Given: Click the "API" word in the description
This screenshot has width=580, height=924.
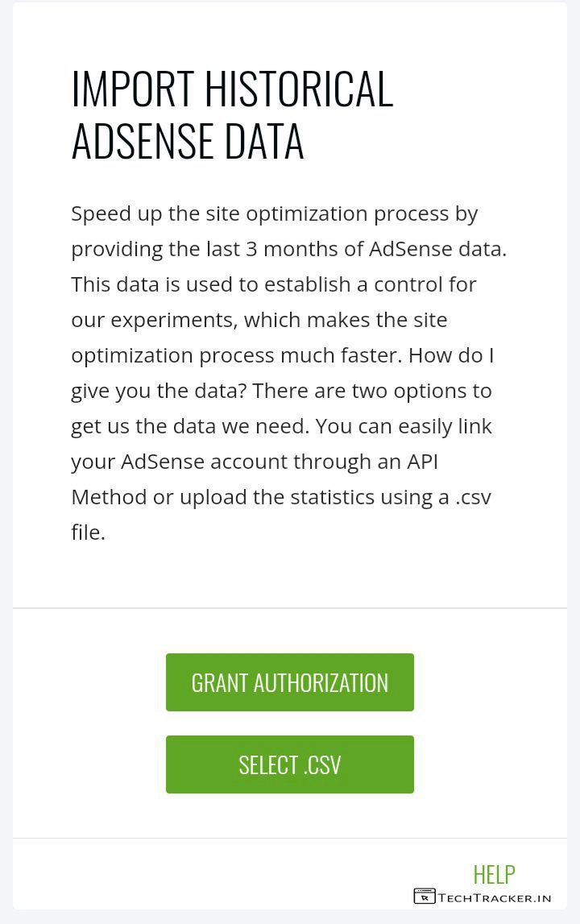Looking at the screenshot, I should click(422, 462).
